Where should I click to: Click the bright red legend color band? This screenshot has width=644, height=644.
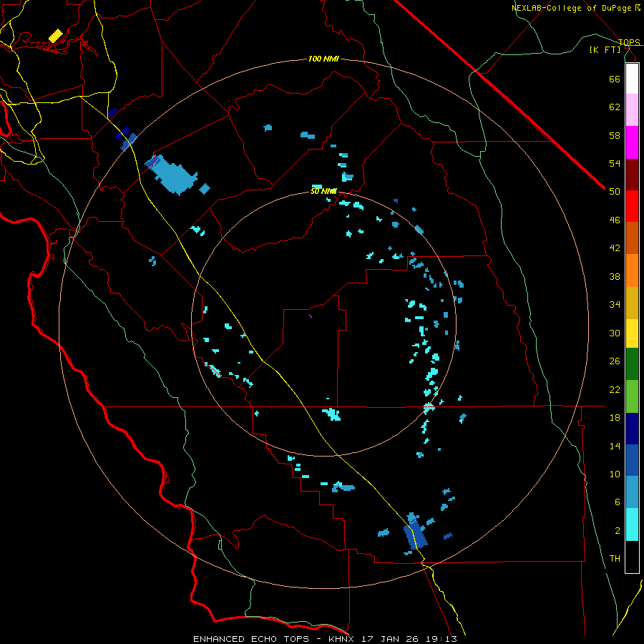point(632,206)
